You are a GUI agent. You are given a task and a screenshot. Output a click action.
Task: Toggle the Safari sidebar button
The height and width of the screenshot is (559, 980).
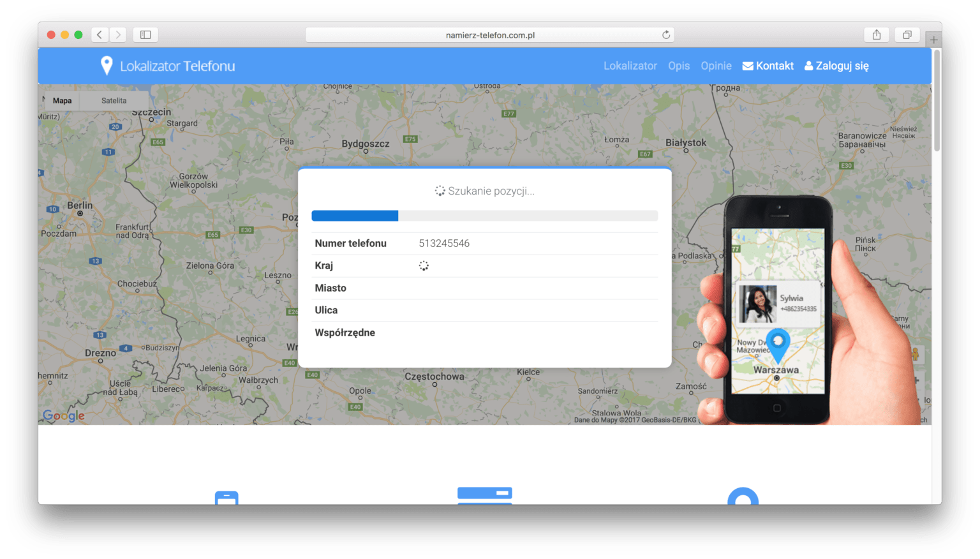pos(145,34)
